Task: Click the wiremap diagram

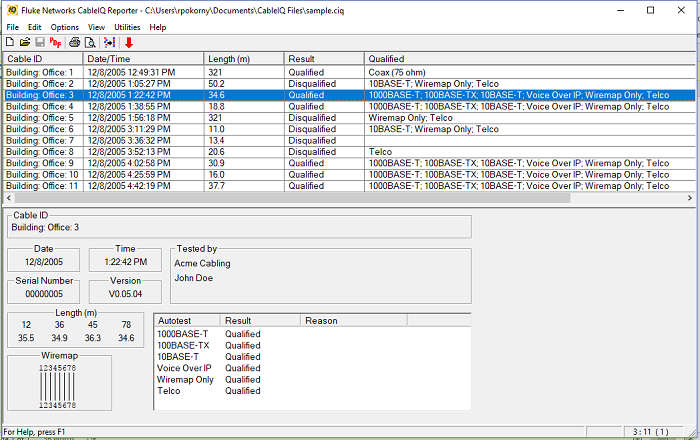Action: tap(58, 386)
